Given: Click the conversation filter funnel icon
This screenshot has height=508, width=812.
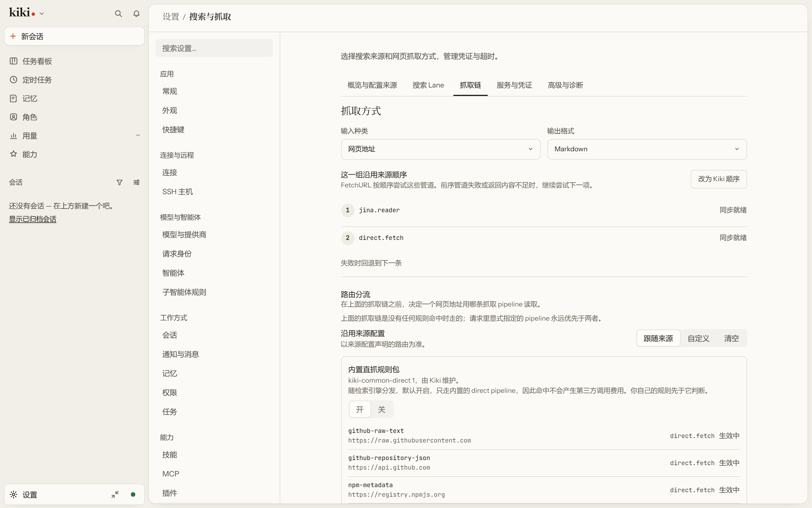Looking at the screenshot, I should click(x=119, y=182).
